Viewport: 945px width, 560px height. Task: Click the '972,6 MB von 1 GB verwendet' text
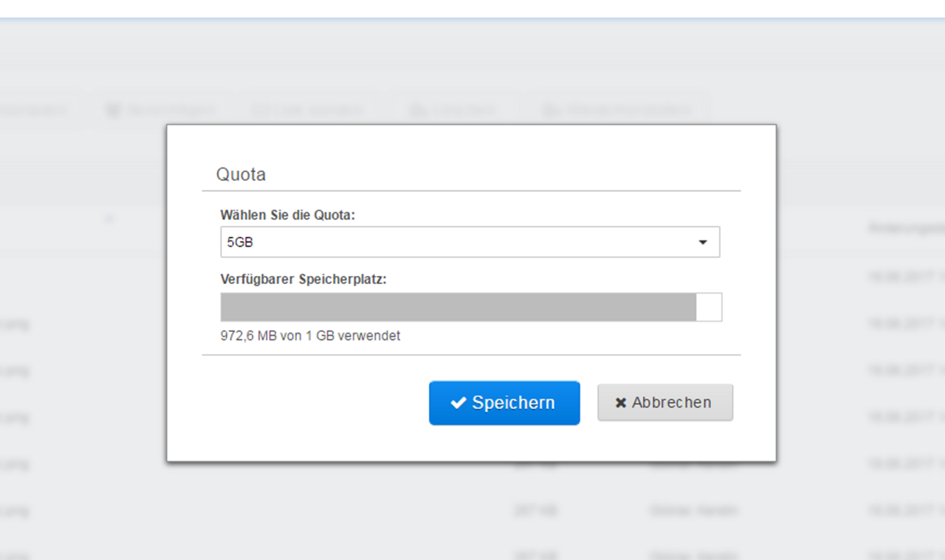[310, 336]
